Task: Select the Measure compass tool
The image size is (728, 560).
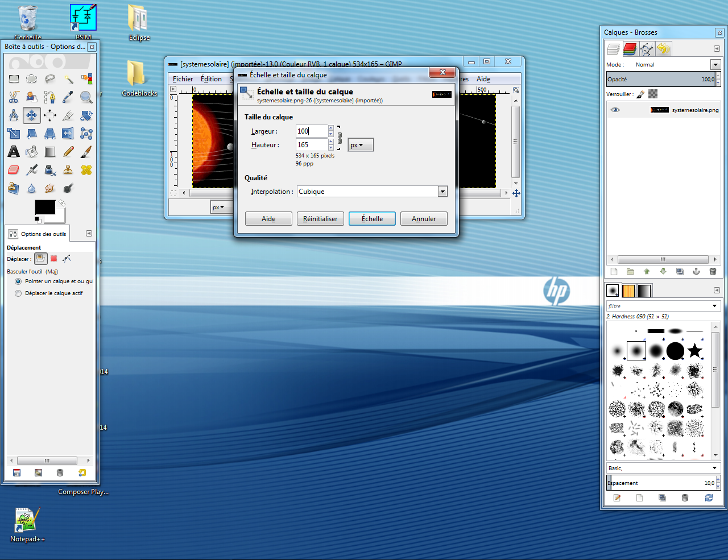Action: click(x=14, y=115)
